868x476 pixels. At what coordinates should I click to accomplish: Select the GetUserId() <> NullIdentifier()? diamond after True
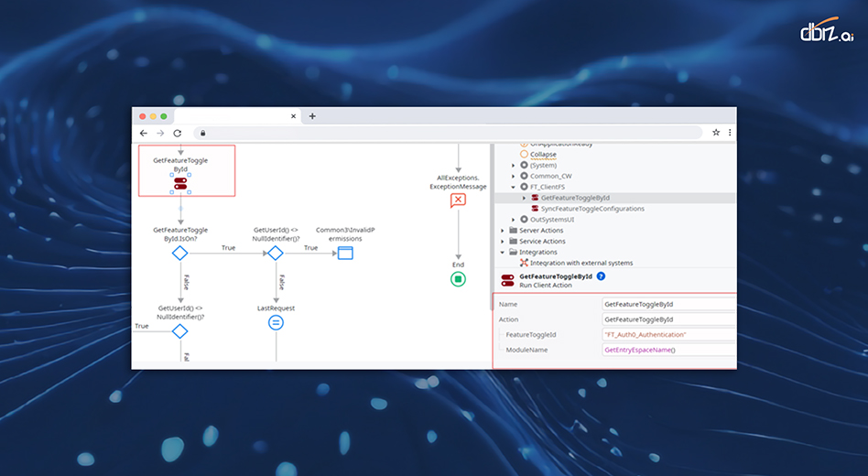click(275, 253)
